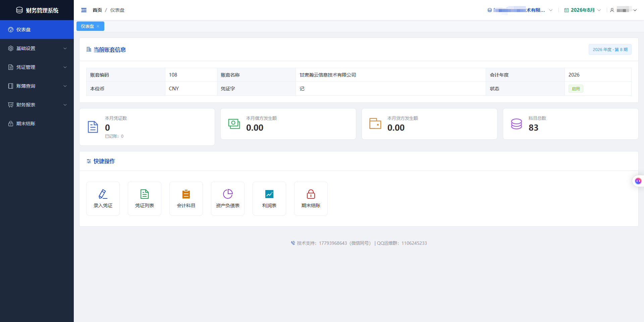
Task: Go to 期末结账 in the sidebar
Action: (37, 124)
